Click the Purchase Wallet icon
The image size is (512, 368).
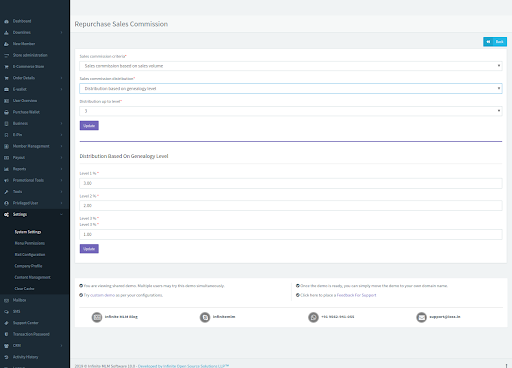[6, 112]
